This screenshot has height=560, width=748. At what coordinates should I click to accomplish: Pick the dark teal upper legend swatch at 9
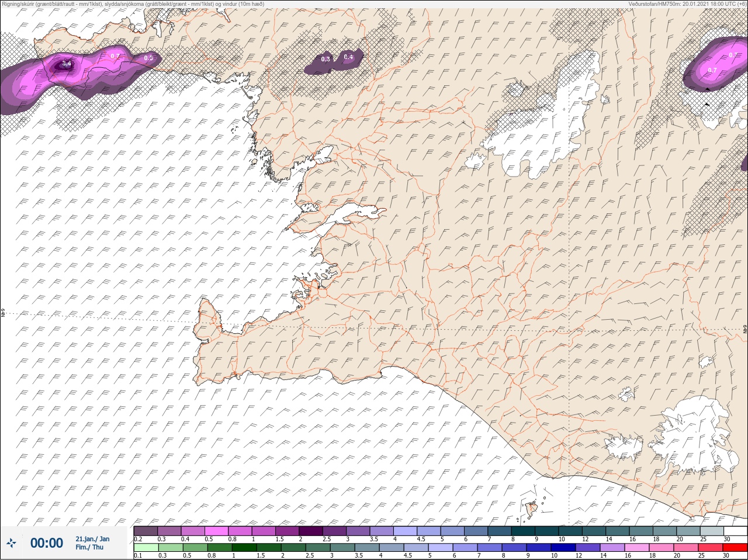point(547,531)
